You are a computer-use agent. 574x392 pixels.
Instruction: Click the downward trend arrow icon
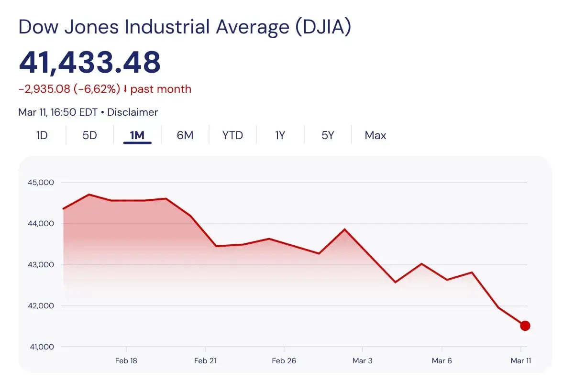(x=126, y=89)
